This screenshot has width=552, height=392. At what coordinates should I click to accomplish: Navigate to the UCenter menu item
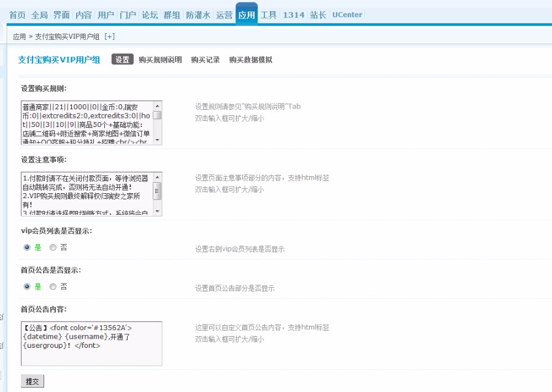347,15
